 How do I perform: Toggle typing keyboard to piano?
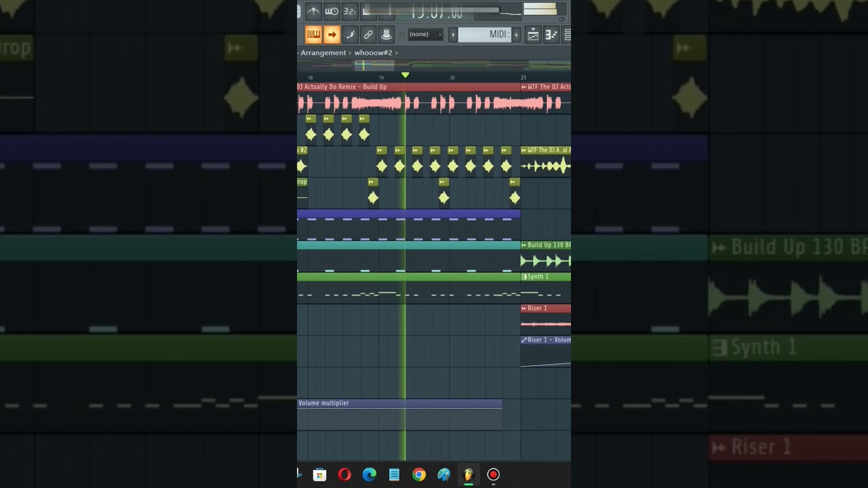click(x=313, y=34)
